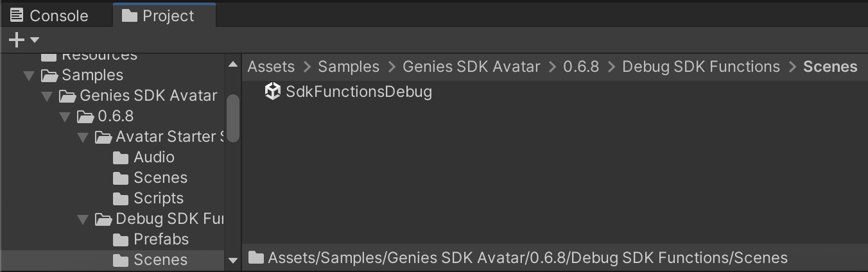
Task: Collapse the Genies SDK Avatar tree arrow
Action: [46, 96]
